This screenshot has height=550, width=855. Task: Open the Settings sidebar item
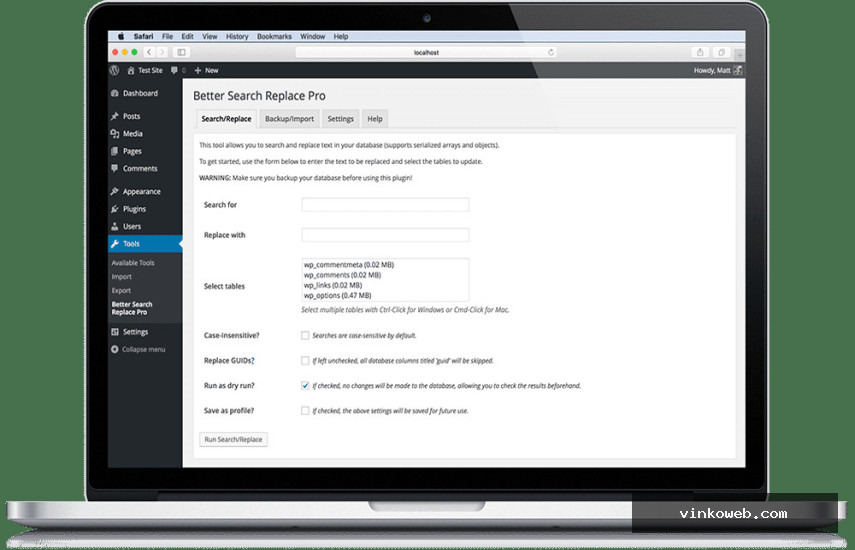145,332
